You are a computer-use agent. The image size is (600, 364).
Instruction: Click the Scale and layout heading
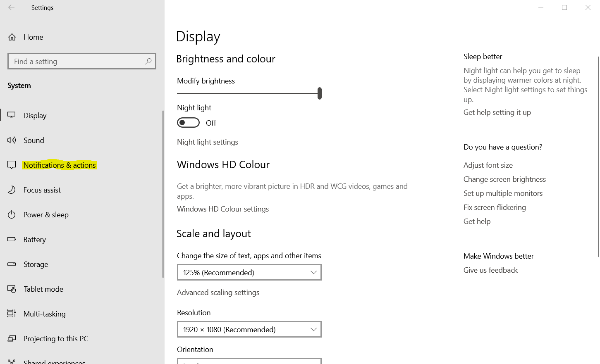click(x=213, y=234)
